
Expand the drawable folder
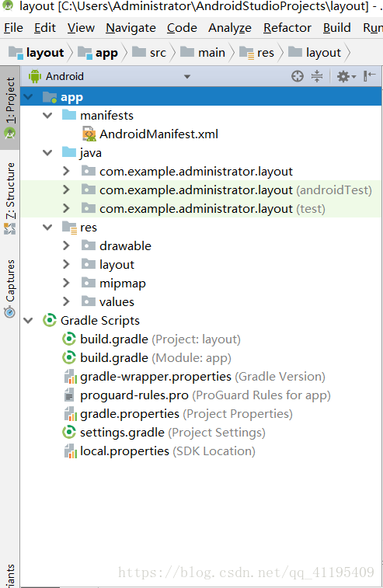66,245
